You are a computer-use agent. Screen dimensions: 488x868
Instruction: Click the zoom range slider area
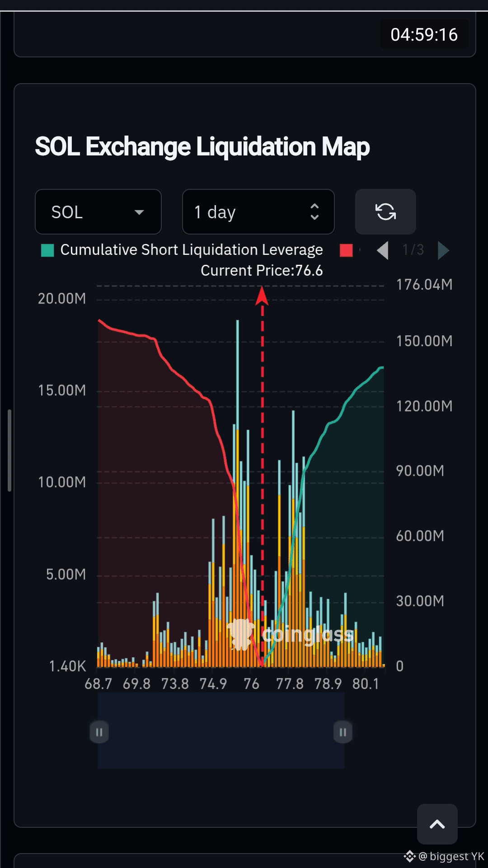(x=221, y=731)
